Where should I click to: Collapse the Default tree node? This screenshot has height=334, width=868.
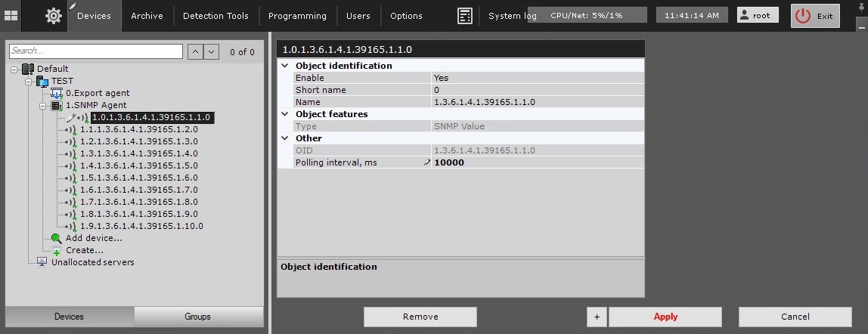pos(15,69)
